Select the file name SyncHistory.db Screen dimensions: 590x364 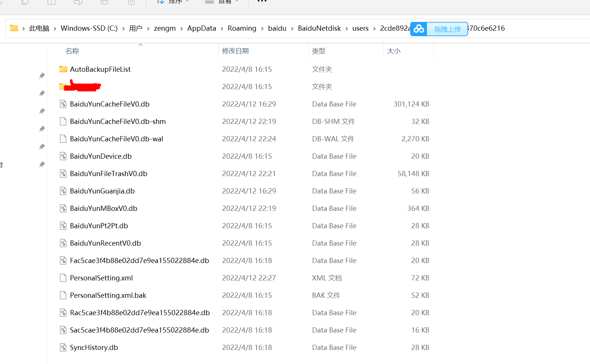pyautogui.click(x=94, y=347)
